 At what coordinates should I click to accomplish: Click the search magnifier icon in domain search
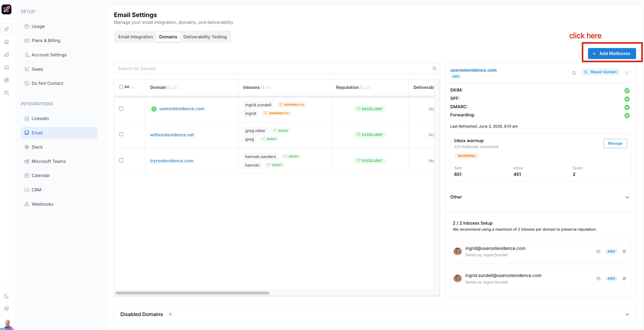(434, 69)
